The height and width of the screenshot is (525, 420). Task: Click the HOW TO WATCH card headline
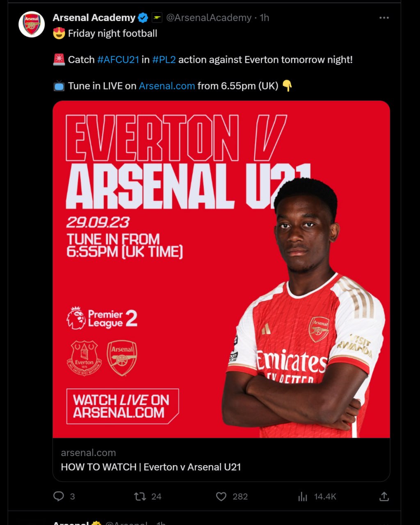(x=151, y=467)
